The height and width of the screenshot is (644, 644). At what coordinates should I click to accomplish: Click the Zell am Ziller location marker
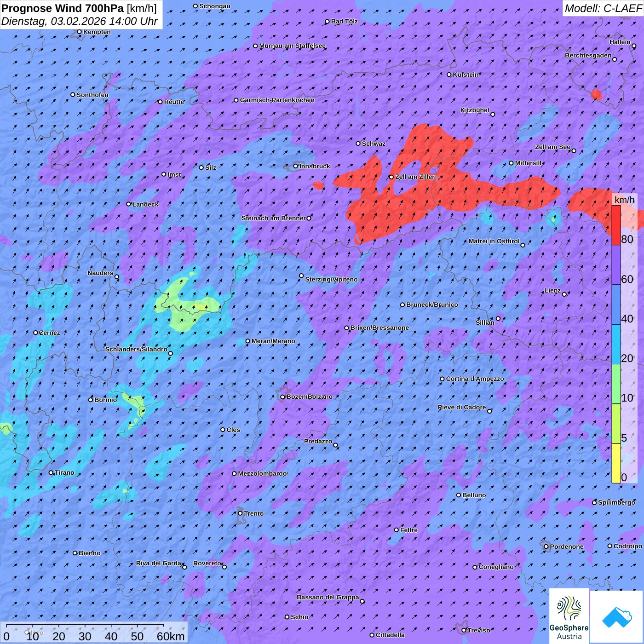[391, 177]
